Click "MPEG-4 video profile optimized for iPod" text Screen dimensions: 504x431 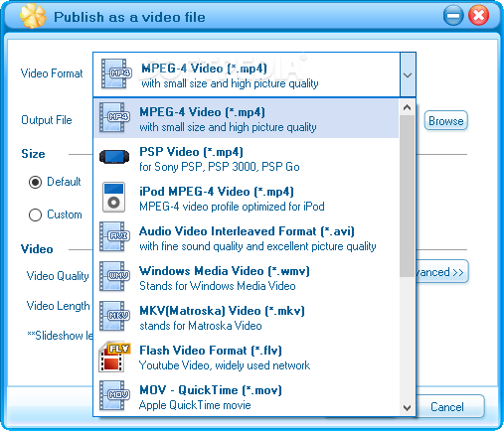pyautogui.click(x=232, y=207)
